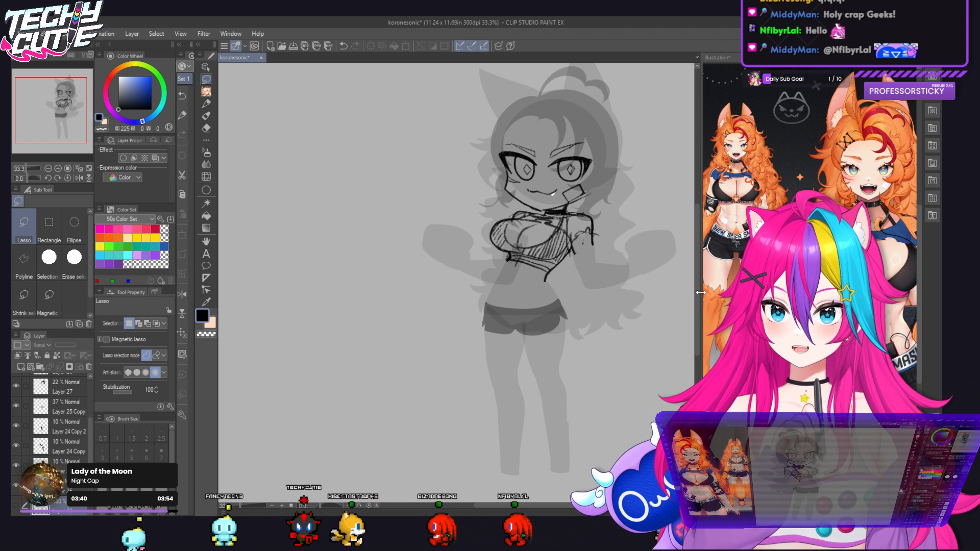
Task: Click the Undo toolbar arrow
Action: click(344, 46)
